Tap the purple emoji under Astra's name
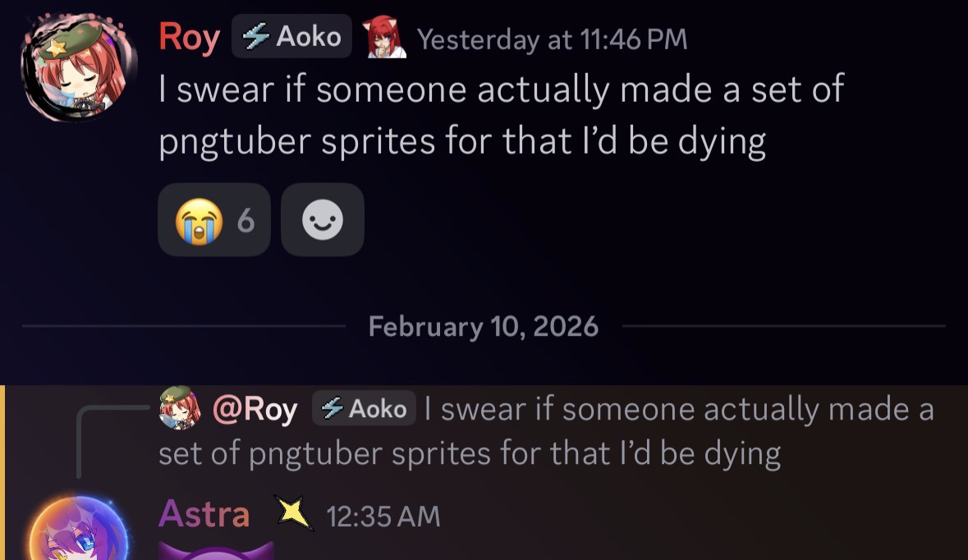The width and height of the screenshot is (968, 560). (215, 551)
